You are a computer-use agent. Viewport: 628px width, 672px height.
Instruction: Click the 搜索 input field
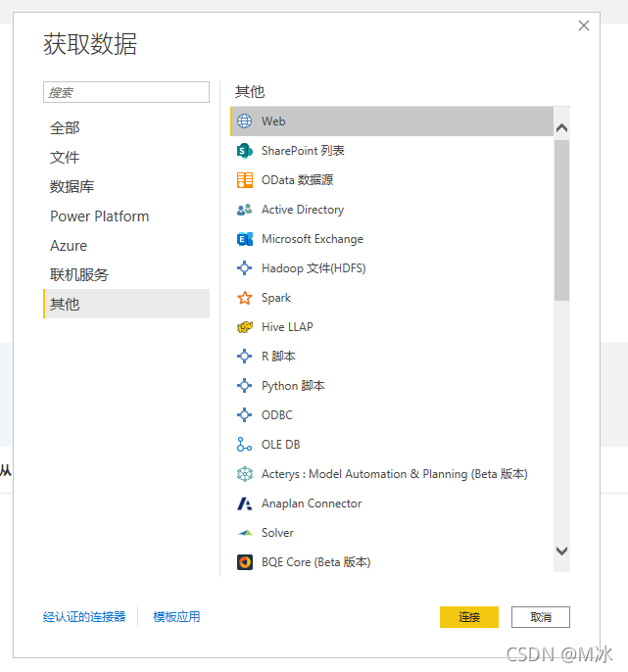pos(126,92)
